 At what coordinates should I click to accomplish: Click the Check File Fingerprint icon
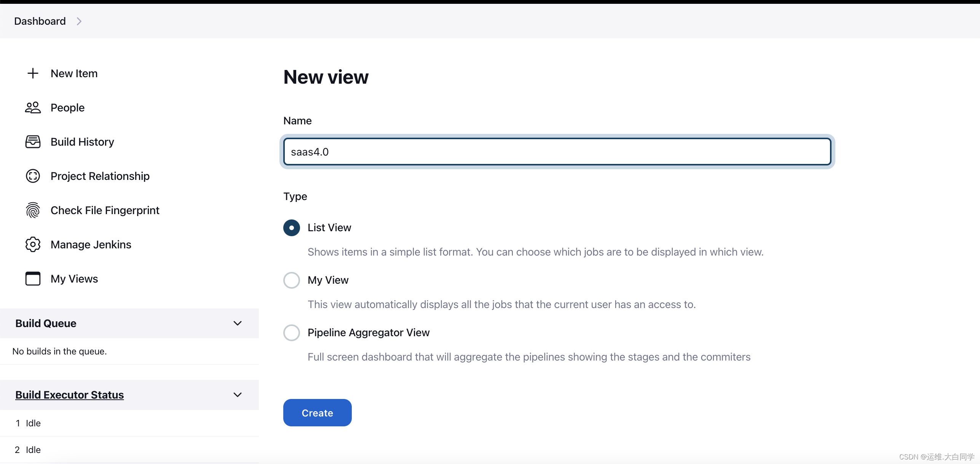(32, 210)
